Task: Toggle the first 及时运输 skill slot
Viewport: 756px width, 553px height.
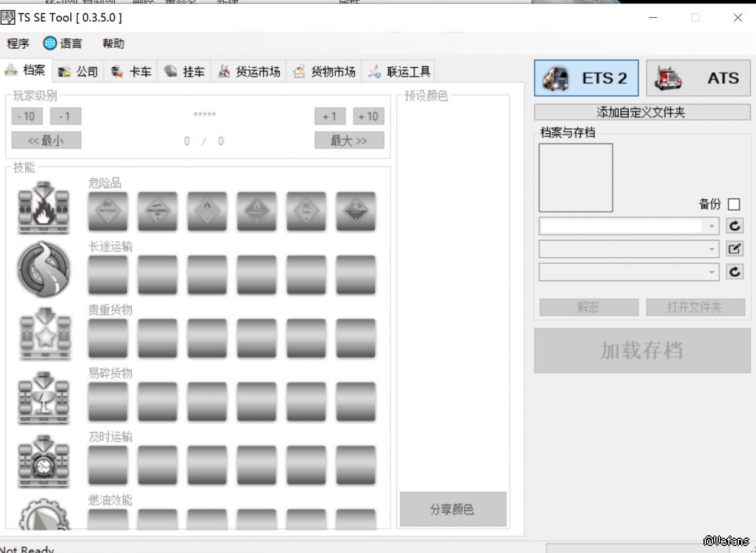Action: pyautogui.click(x=108, y=466)
